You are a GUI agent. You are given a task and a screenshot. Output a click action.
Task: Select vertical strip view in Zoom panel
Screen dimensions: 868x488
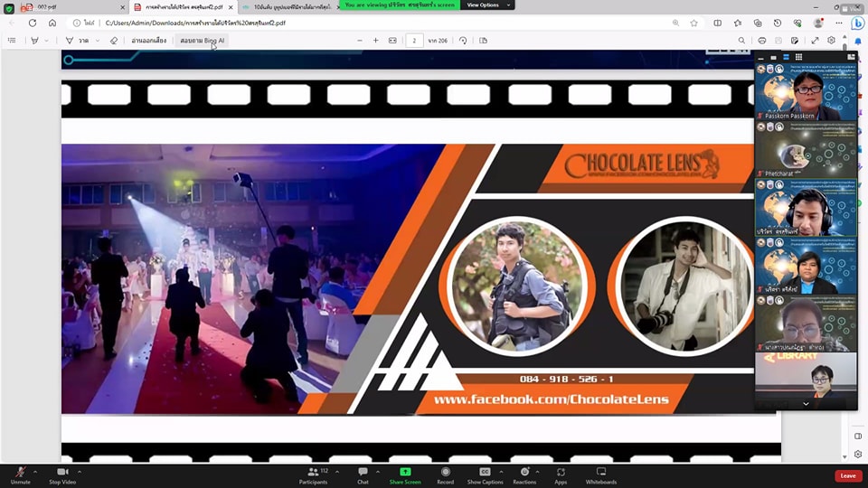786,57
